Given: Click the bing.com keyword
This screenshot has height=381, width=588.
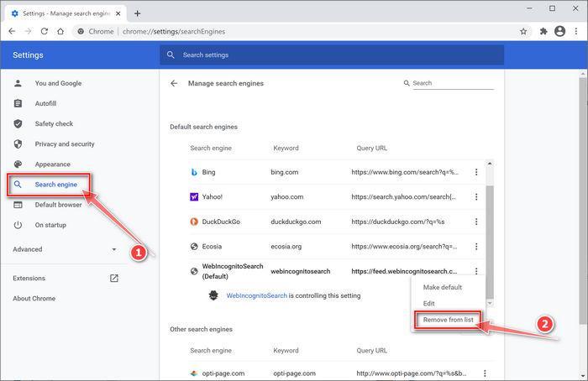Looking at the screenshot, I should [284, 172].
